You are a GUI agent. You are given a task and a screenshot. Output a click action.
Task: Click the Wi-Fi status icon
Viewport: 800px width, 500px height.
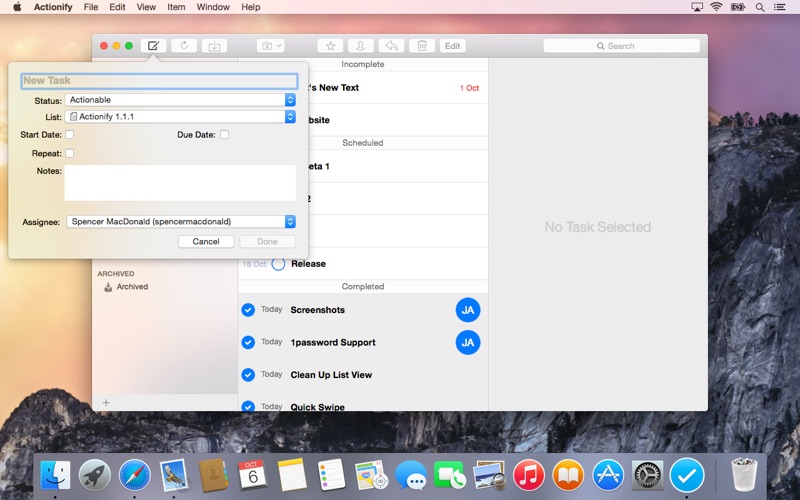(x=716, y=7)
